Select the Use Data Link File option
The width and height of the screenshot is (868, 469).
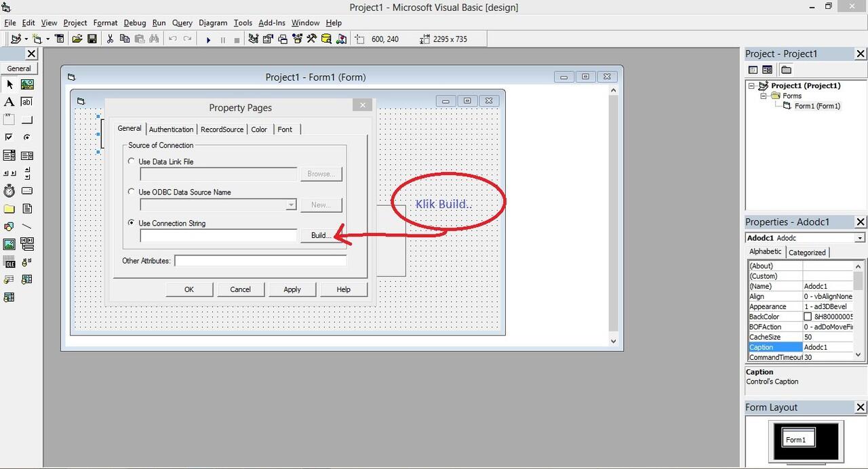tap(132, 161)
